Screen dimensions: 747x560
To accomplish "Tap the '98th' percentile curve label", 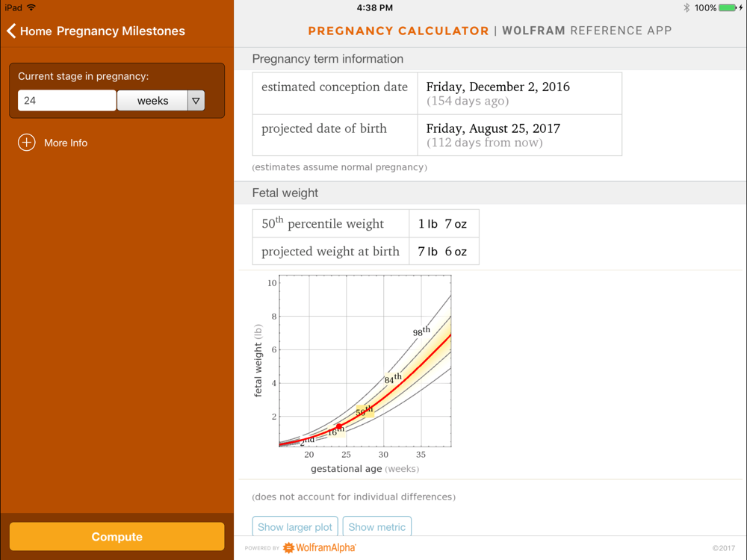I will tap(421, 331).
